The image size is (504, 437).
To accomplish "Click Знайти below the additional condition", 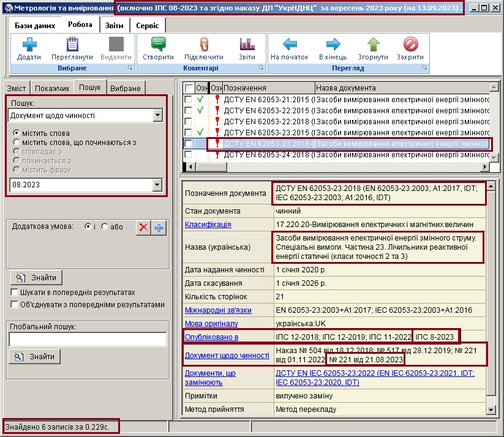I will tap(36, 278).
